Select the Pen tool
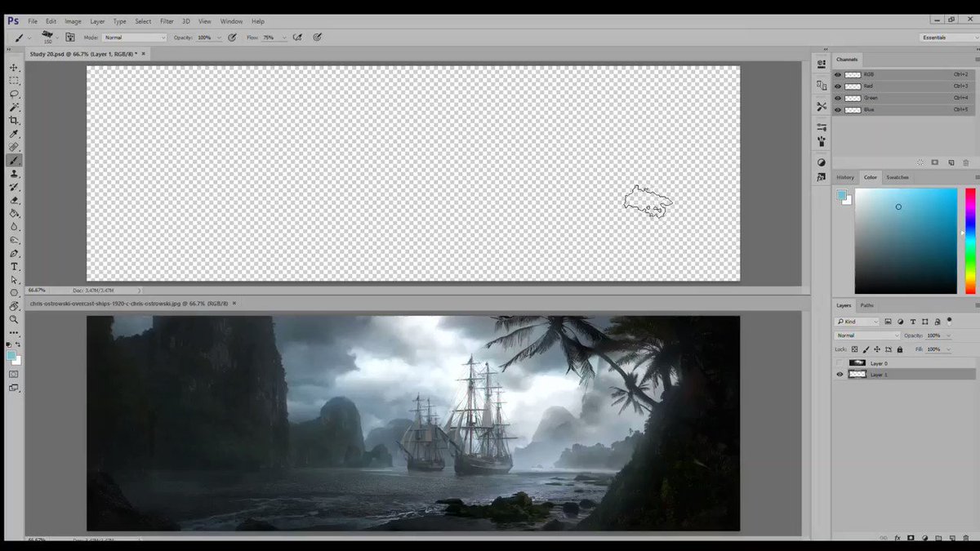Image resolution: width=980 pixels, height=551 pixels. coord(14,253)
